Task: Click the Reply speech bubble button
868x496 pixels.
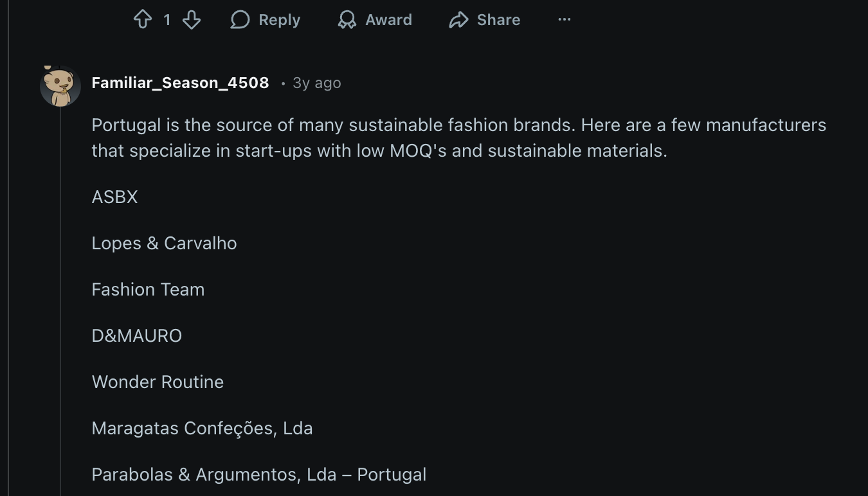Action: 266,20
